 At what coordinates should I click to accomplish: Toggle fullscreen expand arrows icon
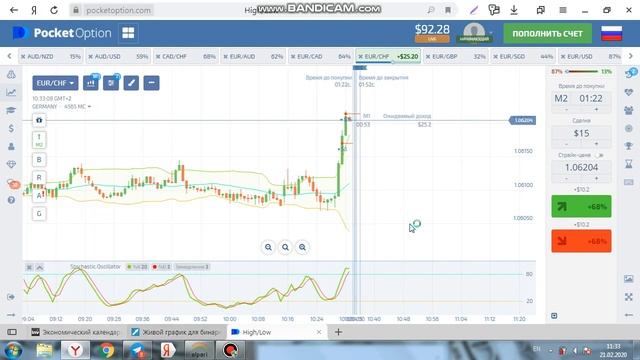[x=629, y=297]
